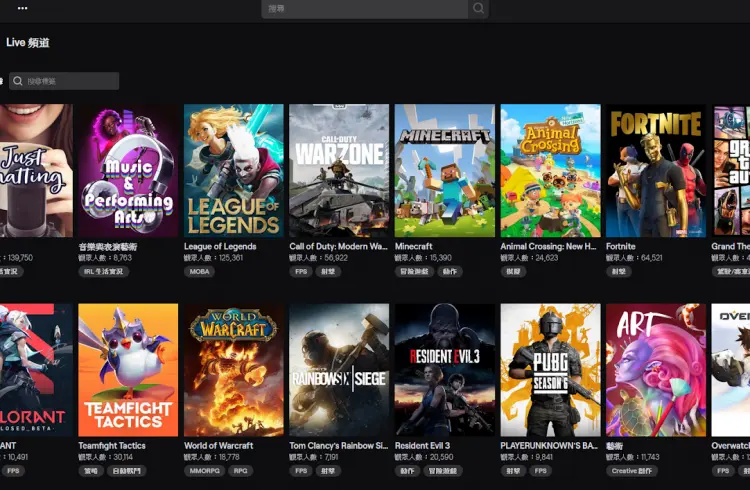Filter by the MOBA tag
Image resolution: width=750 pixels, height=490 pixels.
(x=200, y=271)
